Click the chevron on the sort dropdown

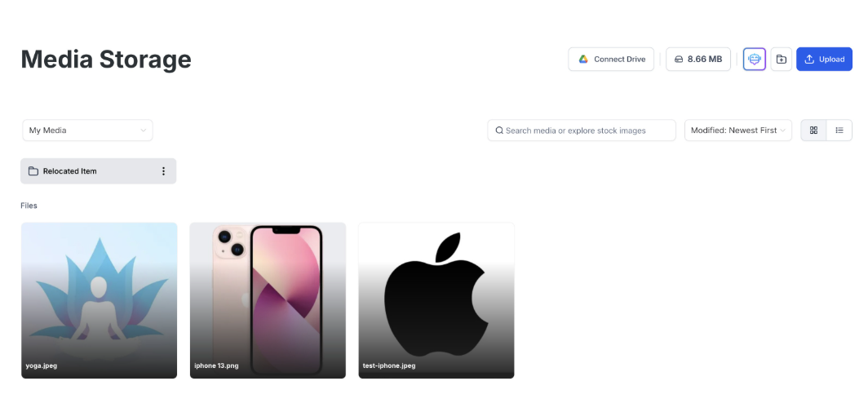tap(783, 131)
